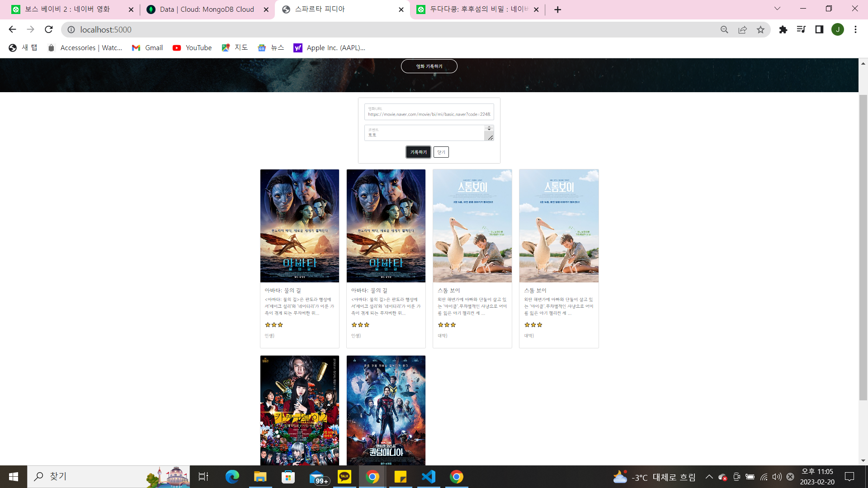The image size is (868, 488).
Task: Focus the 영화URL input field
Action: coord(429,112)
